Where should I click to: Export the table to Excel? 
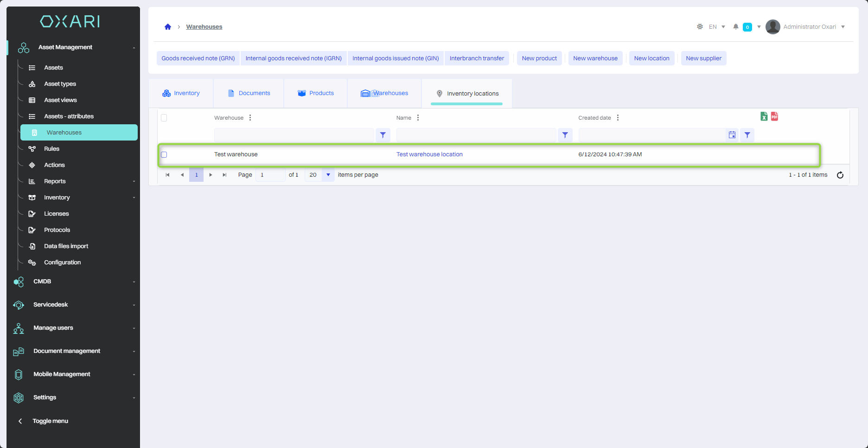[764, 116]
